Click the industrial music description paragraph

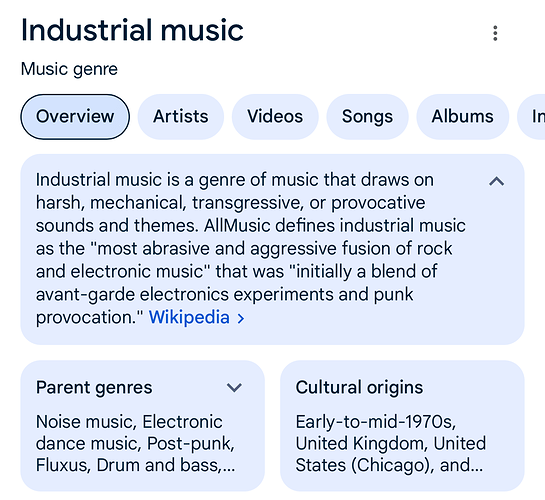click(251, 248)
